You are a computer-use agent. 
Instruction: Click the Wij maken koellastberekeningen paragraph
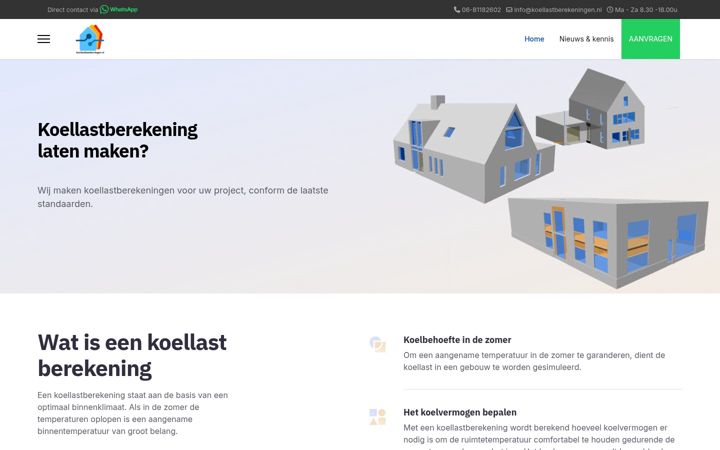coord(183,197)
